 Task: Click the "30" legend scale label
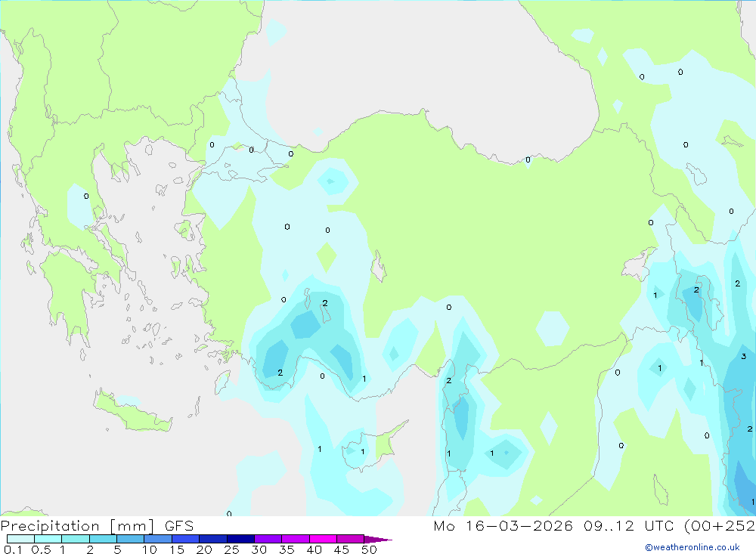click(259, 549)
